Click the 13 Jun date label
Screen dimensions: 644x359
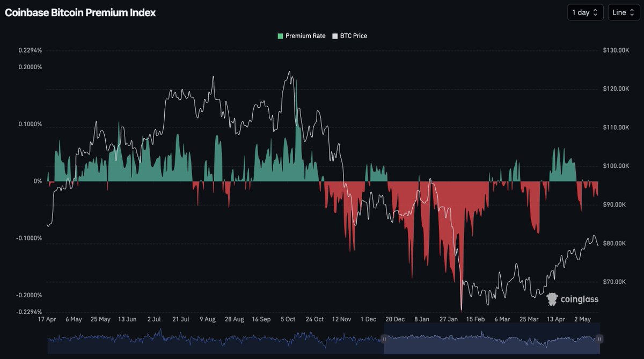tap(127, 319)
